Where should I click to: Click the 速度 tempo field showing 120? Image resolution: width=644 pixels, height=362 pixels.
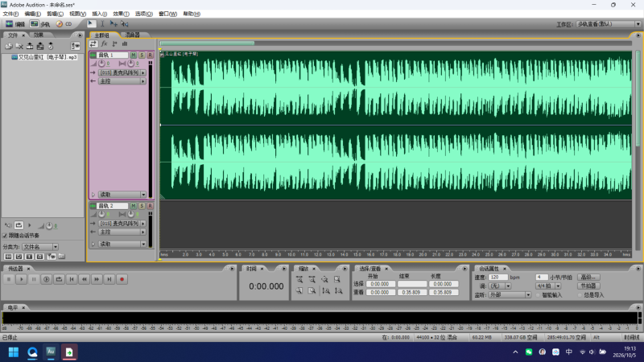[x=498, y=278]
